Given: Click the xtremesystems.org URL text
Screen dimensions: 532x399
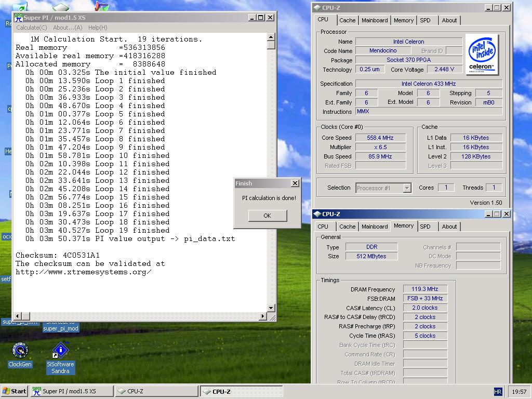Looking at the screenshot, I should pos(84,272).
